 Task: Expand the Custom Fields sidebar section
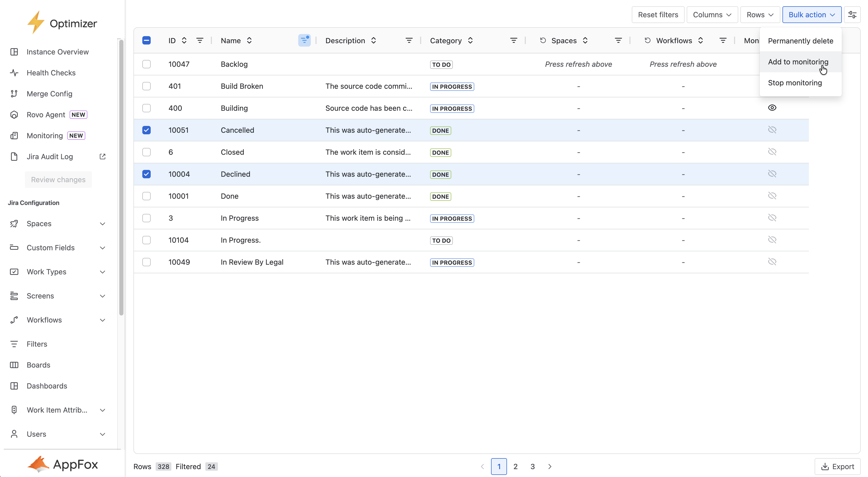[103, 248]
